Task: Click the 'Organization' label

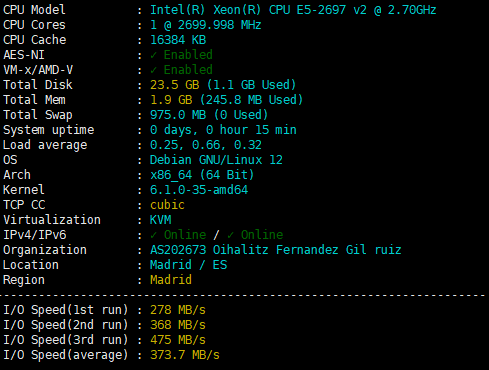Action: coord(45,250)
